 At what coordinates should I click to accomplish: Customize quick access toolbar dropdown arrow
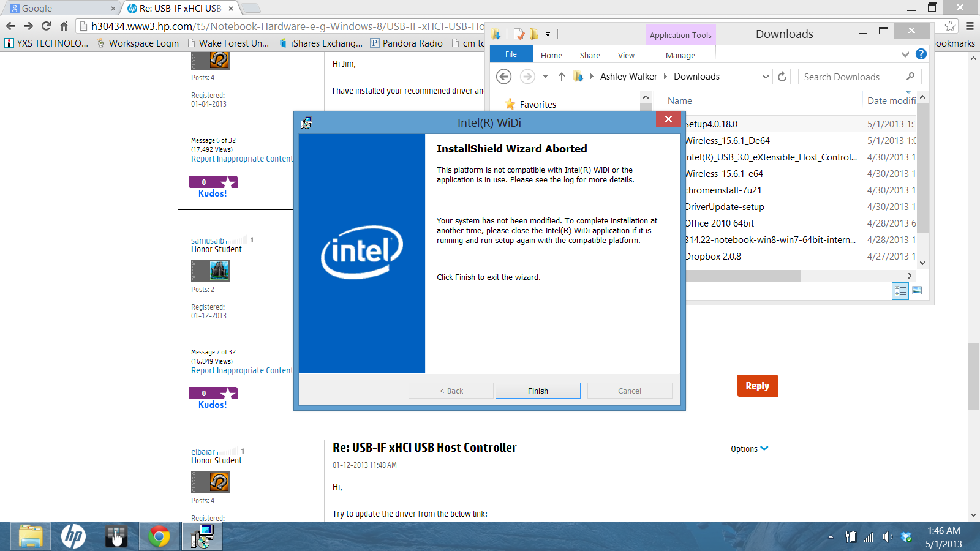click(548, 34)
